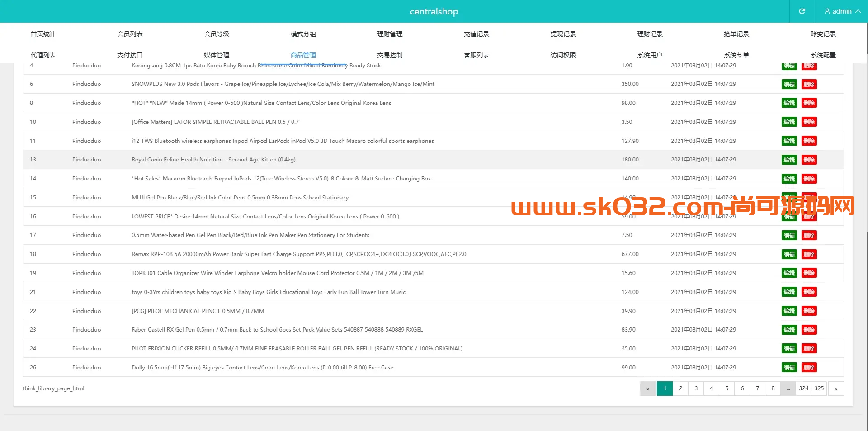Click the refresh icon in the header
Image resolution: width=868 pixels, height=431 pixels.
click(802, 11)
